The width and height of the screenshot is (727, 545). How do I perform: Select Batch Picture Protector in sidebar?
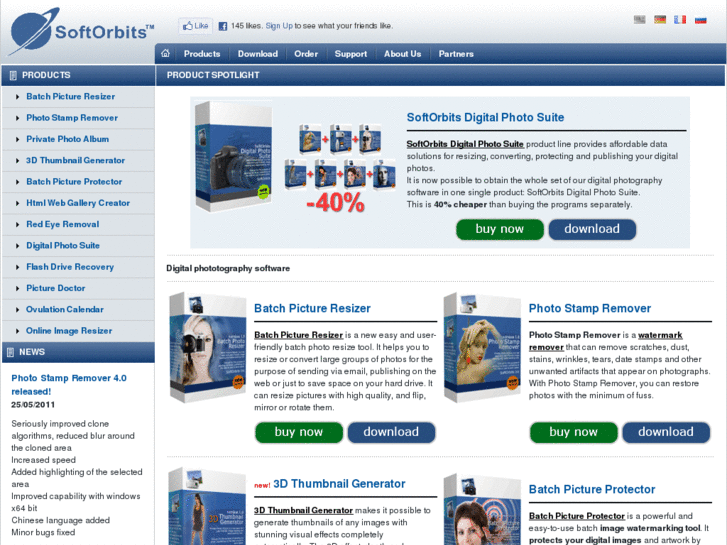coord(74,182)
